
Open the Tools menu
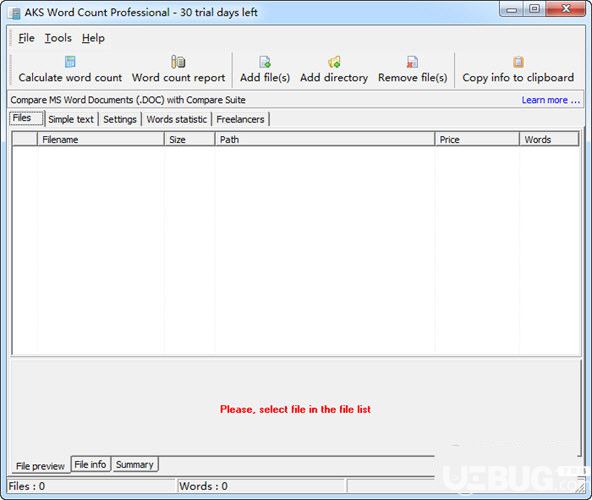[58, 38]
